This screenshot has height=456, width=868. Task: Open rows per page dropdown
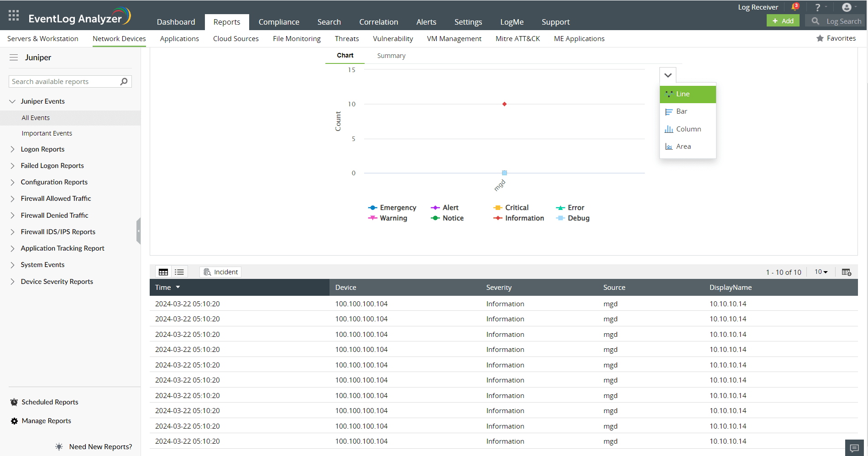point(821,272)
